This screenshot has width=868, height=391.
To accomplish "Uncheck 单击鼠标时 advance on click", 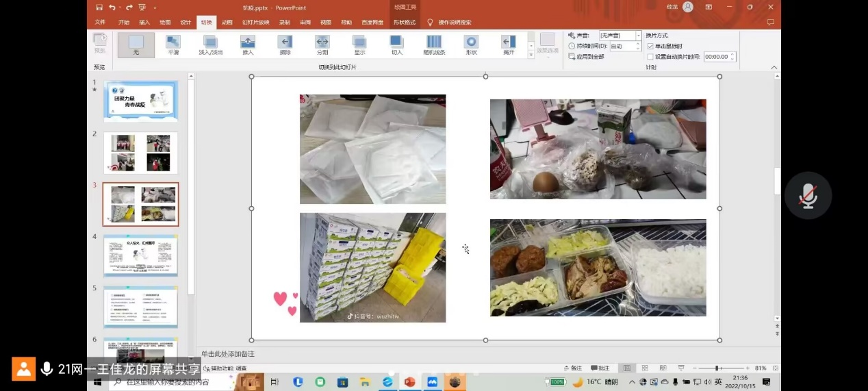I will 650,46.
